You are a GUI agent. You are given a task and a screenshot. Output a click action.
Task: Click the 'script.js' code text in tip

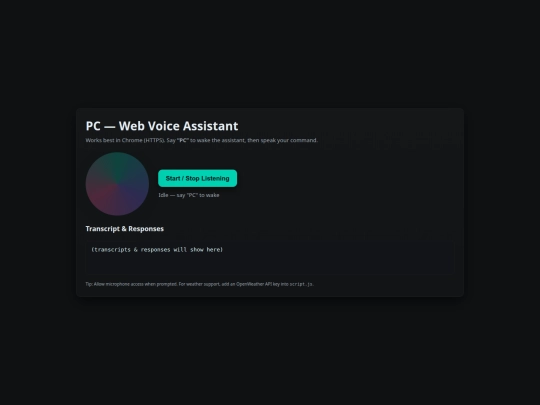pos(301,284)
